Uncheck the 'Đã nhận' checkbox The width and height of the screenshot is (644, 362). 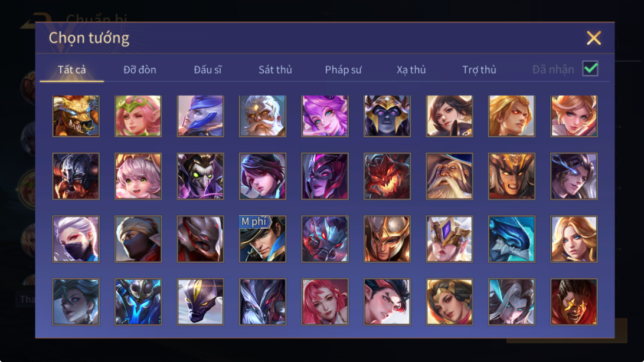[590, 68]
